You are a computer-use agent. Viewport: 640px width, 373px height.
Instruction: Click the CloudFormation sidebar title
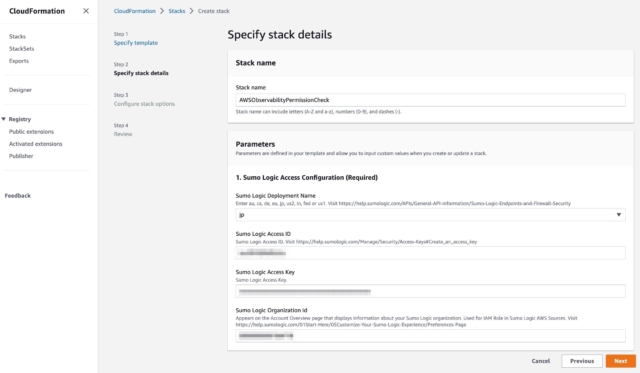pos(37,11)
